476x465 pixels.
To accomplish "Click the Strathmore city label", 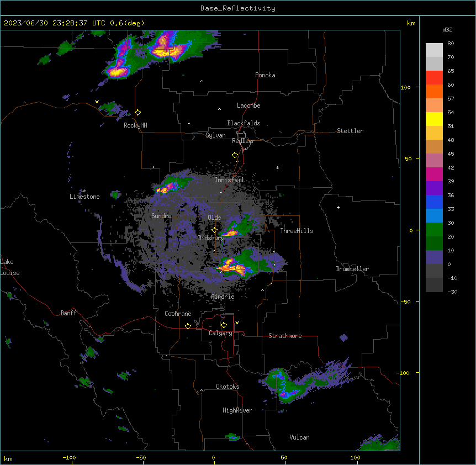I will 285,336.
